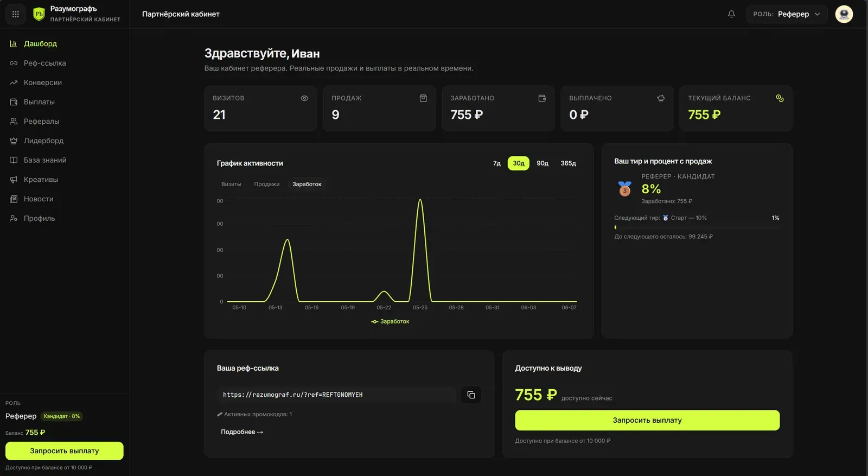Image resolution: width=868 pixels, height=476 pixels.
Task: Follow the Подробнее link
Action: 242,432
